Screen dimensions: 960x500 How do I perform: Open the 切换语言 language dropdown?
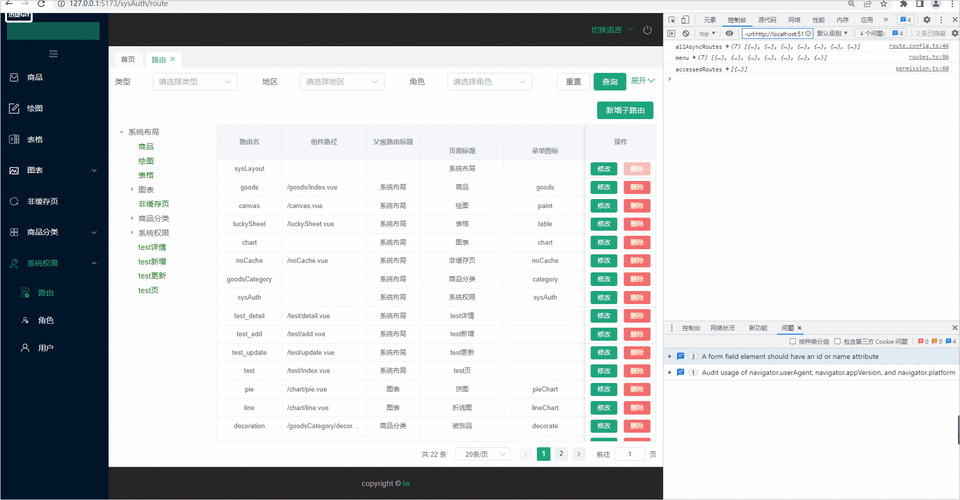(x=612, y=29)
